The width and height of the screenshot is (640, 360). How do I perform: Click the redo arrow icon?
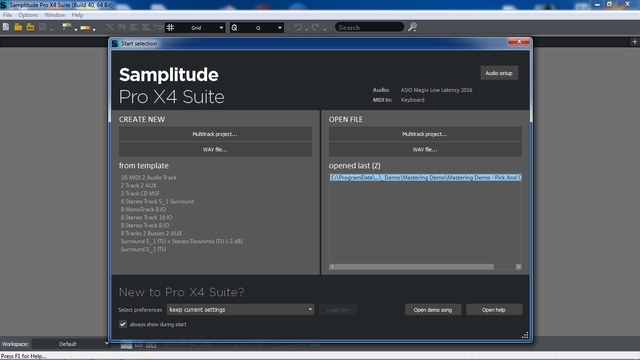[315, 27]
